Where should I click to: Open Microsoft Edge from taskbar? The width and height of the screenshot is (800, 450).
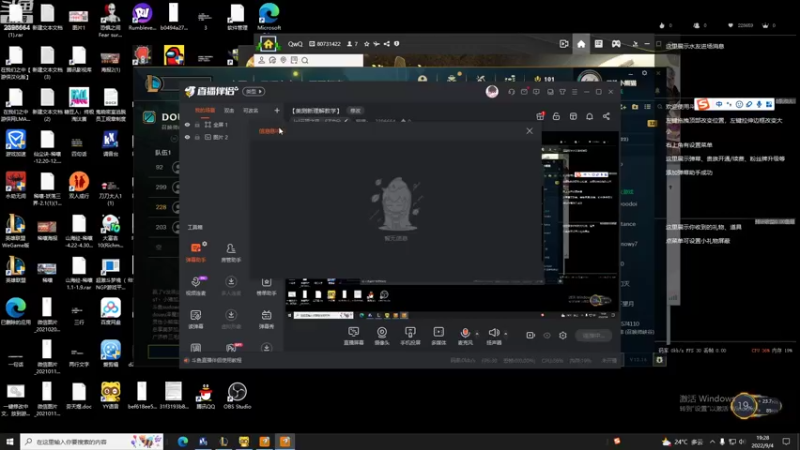click(x=183, y=441)
